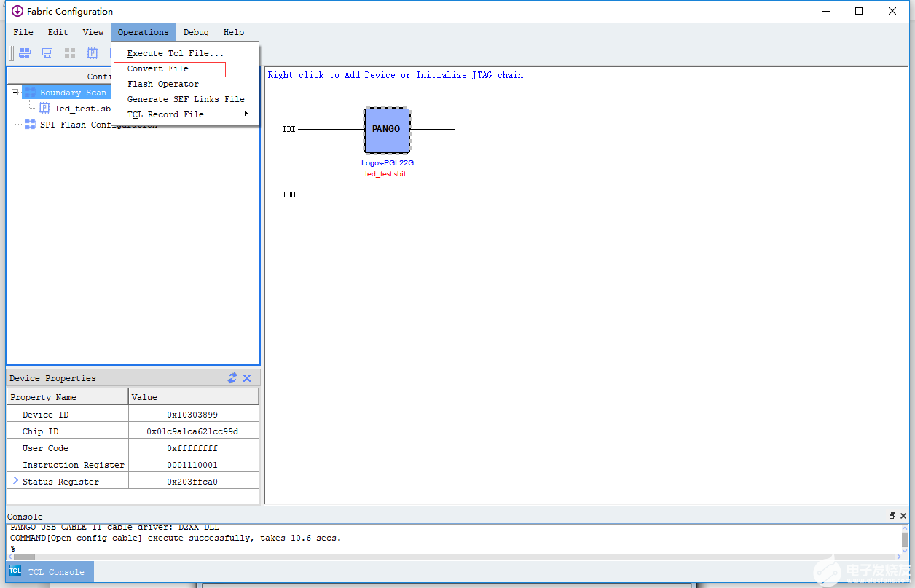The height and width of the screenshot is (588, 915).
Task: Click the chip icon beside led_test.sbit
Action: (x=44, y=108)
